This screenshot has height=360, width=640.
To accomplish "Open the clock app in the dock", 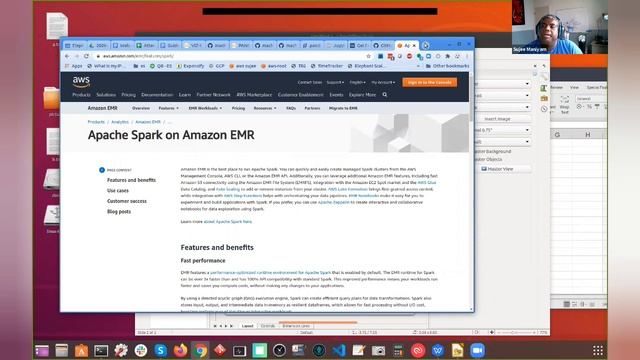I will (x=279, y=350).
